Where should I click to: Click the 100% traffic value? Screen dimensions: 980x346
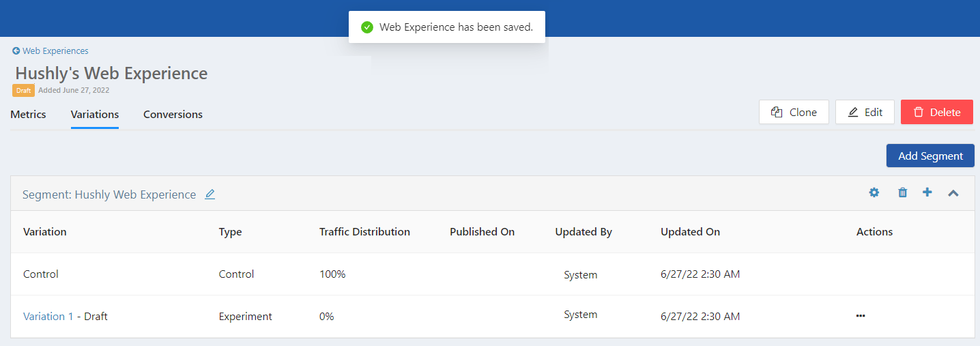[x=332, y=274]
